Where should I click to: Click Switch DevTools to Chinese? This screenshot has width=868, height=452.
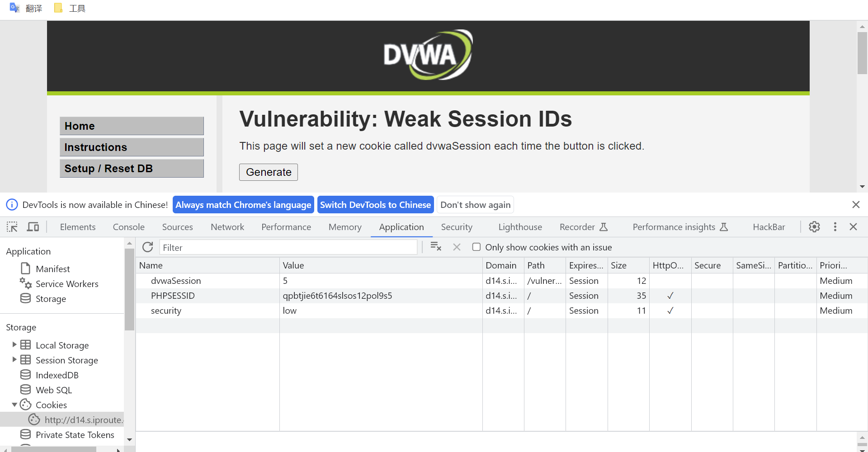(375, 205)
